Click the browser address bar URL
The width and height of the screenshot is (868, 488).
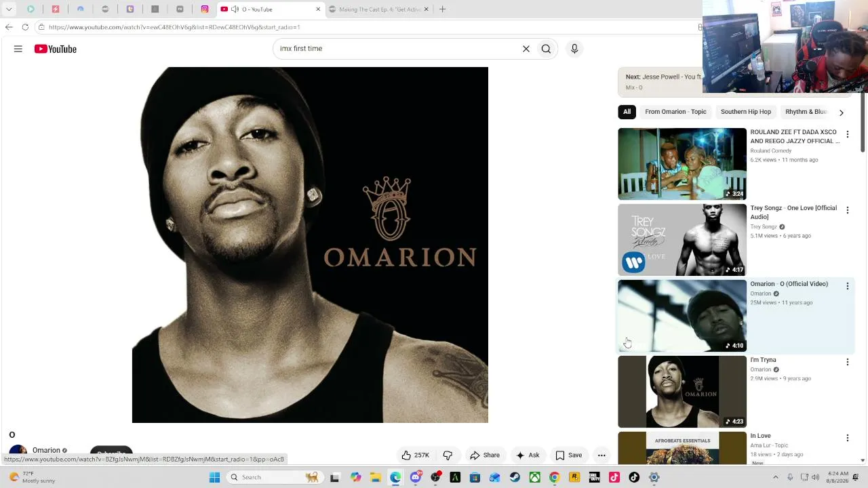(x=174, y=27)
